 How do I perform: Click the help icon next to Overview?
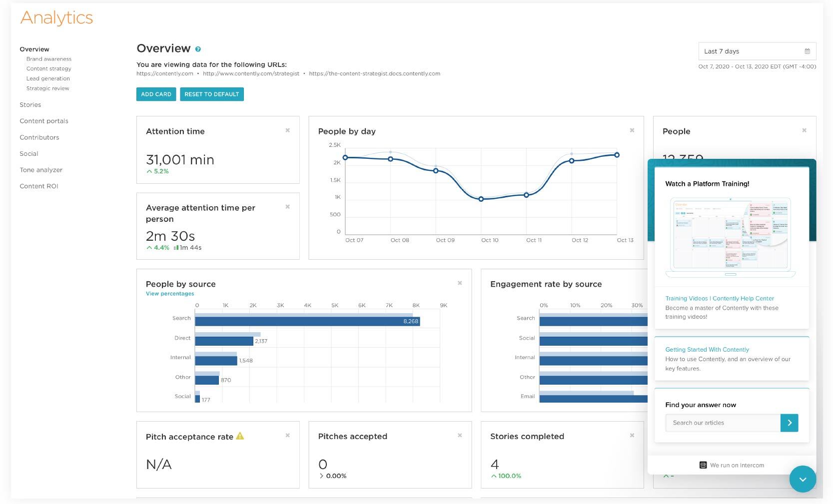click(198, 49)
